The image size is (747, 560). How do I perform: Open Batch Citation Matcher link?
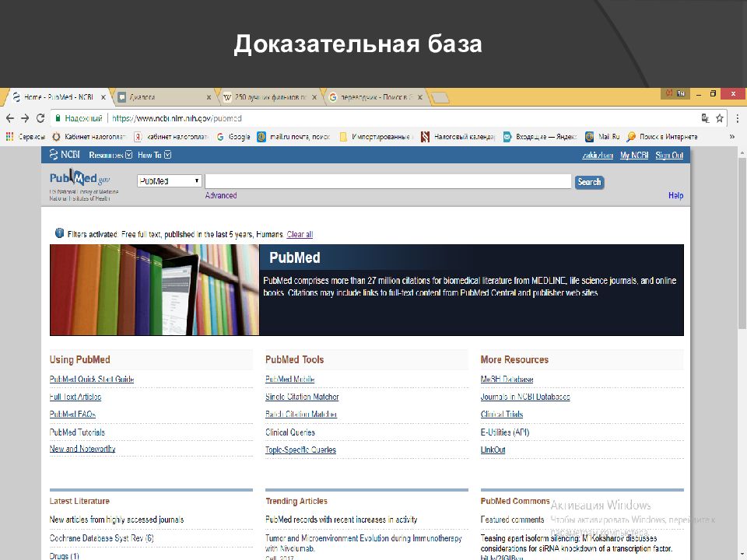[x=301, y=415]
